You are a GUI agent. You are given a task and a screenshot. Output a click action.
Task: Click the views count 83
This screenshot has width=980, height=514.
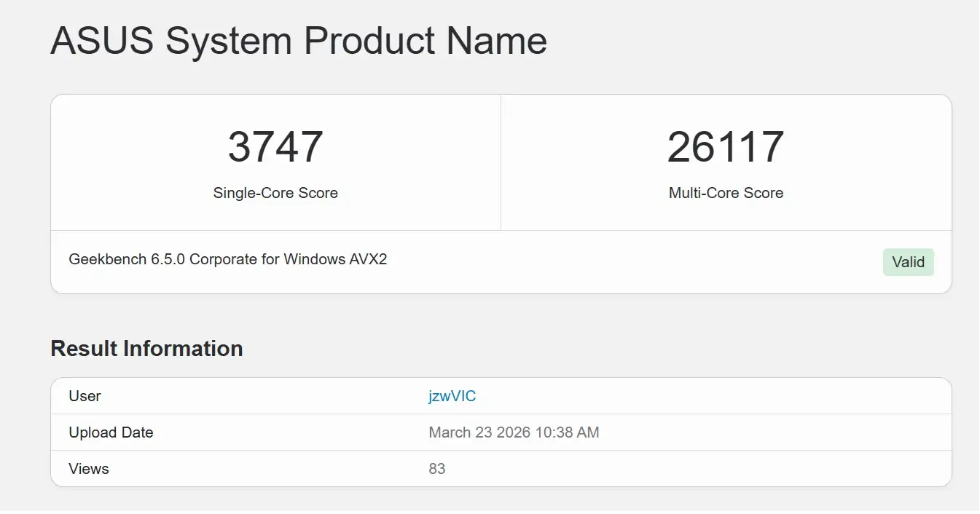(x=437, y=469)
